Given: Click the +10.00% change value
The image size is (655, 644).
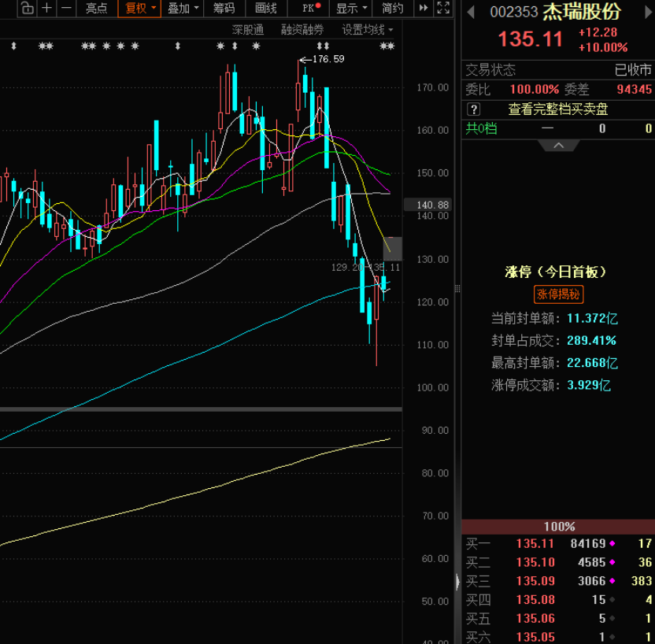Looking at the screenshot, I should point(603,47).
